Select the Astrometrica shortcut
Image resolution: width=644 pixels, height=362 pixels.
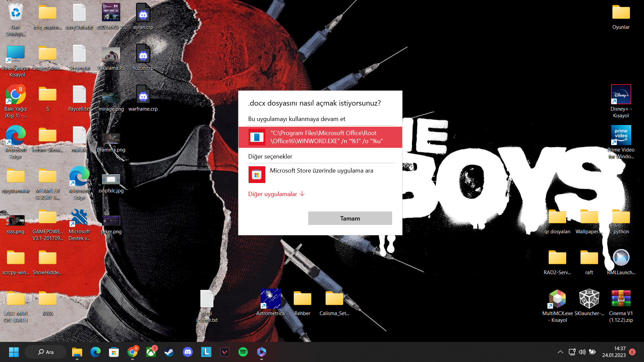[x=270, y=299]
